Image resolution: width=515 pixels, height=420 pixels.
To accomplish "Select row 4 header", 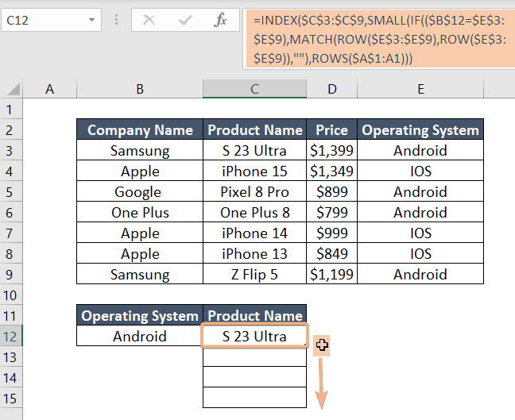I will (x=10, y=171).
